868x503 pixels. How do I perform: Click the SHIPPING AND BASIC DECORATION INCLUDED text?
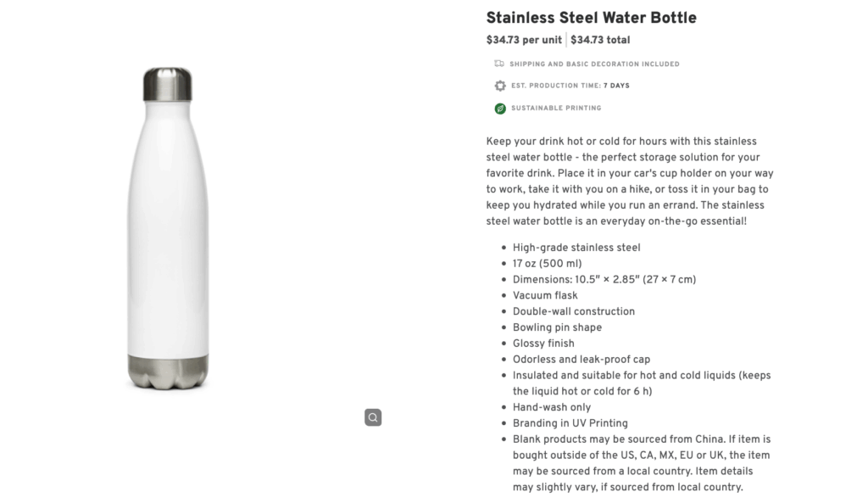tap(594, 64)
